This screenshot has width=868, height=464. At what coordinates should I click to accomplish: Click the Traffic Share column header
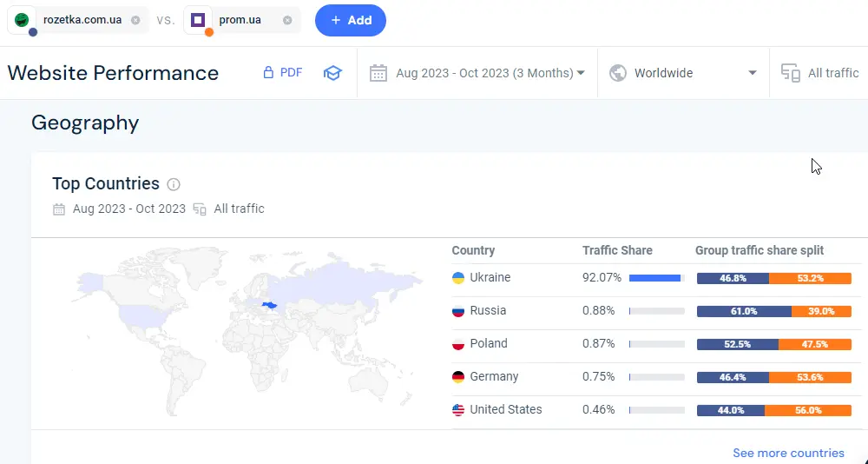point(617,250)
